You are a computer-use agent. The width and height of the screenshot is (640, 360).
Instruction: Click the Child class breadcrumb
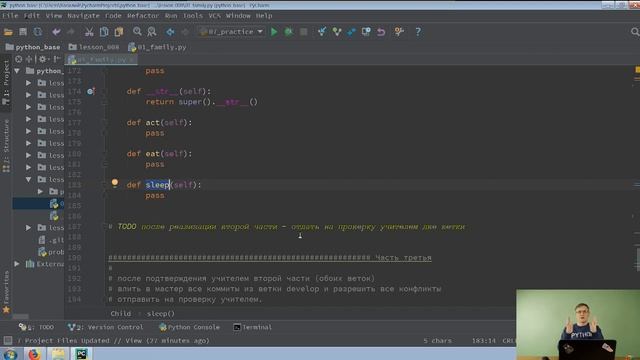(x=121, y=313)
